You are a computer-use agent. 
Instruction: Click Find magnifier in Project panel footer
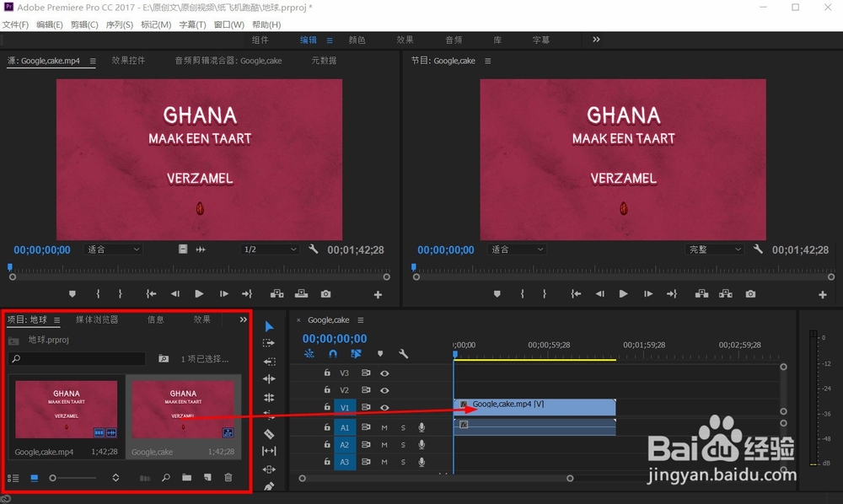tap(166, 477)
